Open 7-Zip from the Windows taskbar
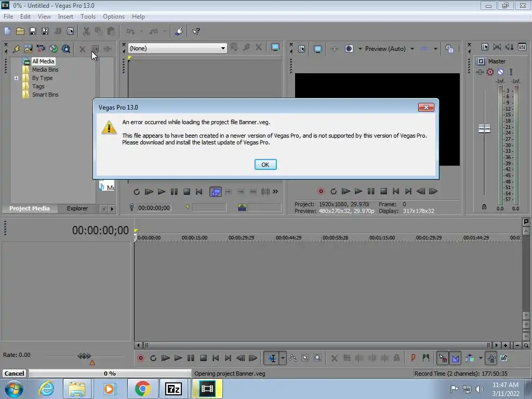The height and width of the screenshot is (399, 532). [x=174, y=389]
